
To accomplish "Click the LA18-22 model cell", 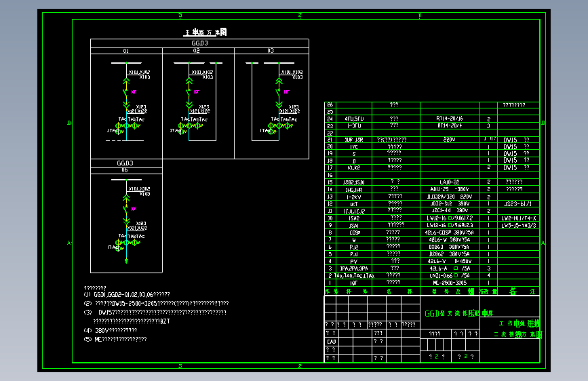I will point(450,182).
